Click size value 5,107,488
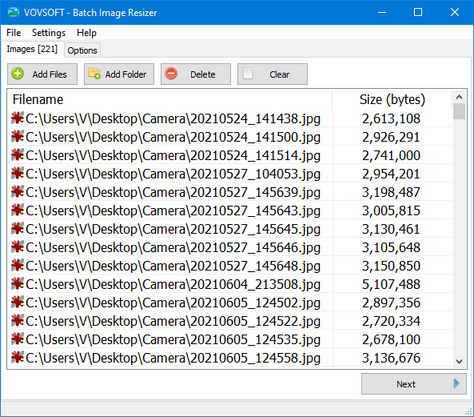This screenshot has height=417, width=474. (391, 284)
